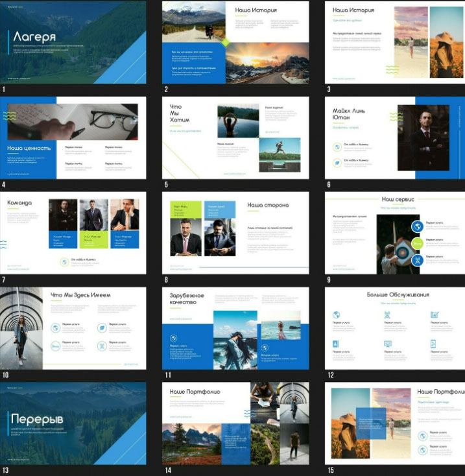This screenshot has width=465, height=476.
Task: Click blue globe circle icon on Наш сервис slide
Action: click(x=418, y=226)
